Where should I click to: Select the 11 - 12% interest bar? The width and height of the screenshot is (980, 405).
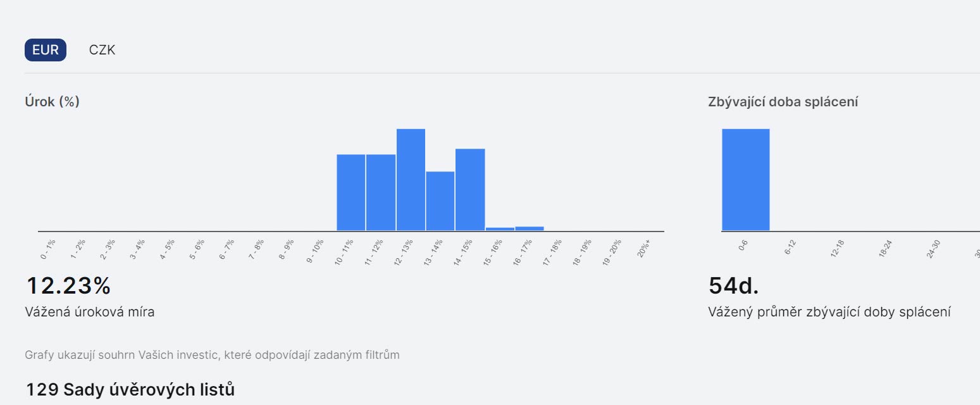381,192
